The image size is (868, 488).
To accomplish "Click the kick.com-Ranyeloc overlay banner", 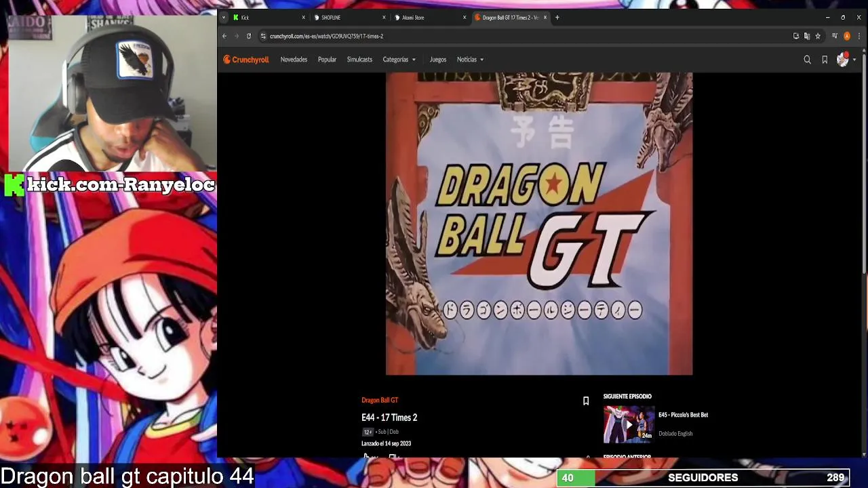I will (x=108, y=185).
